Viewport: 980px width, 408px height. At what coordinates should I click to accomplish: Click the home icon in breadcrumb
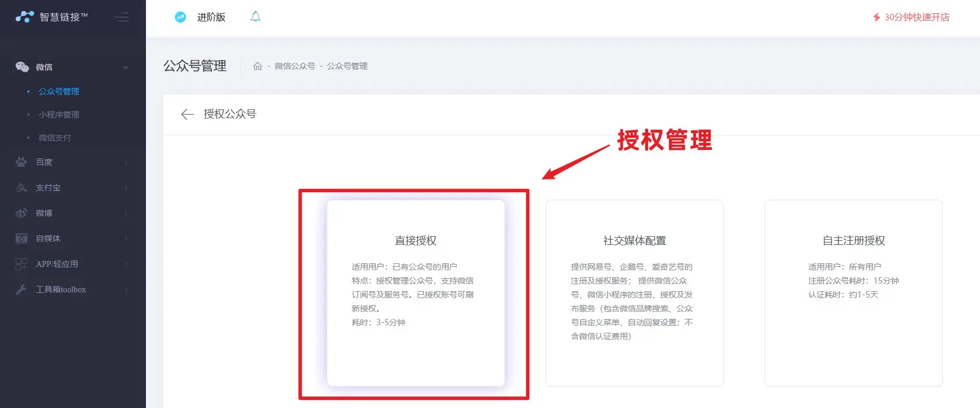(258, 66)
